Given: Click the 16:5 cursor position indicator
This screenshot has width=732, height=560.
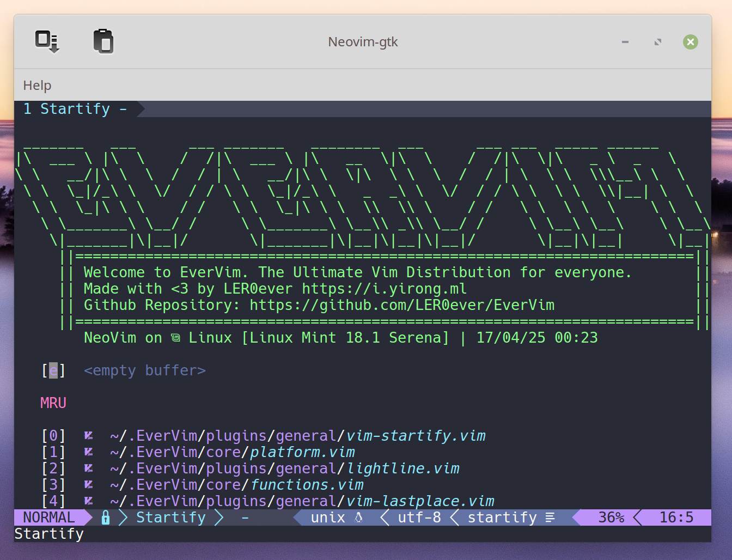Looking at the screenshot, I should coord(676,518).
